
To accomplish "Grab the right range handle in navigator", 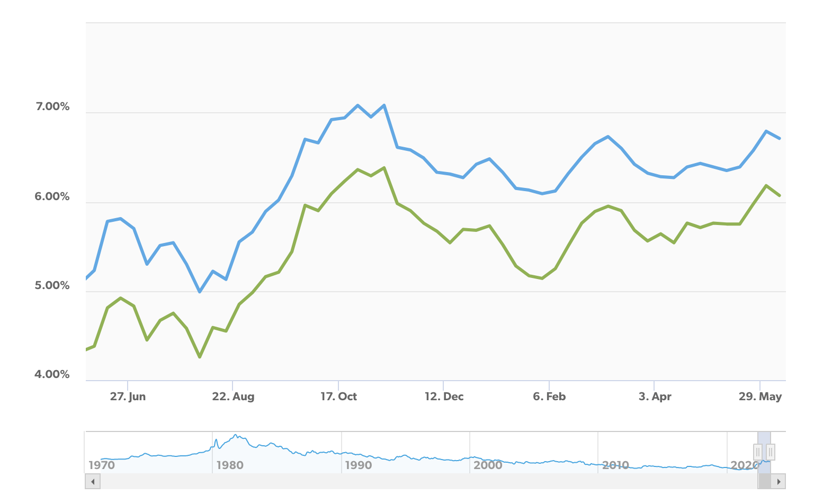I will click(771, 452).
